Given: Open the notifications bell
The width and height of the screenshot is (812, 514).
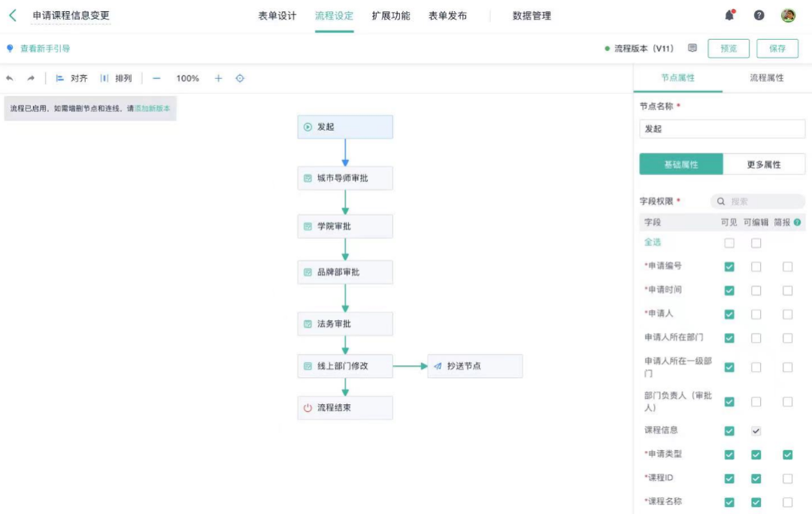Looking at the screenshot, I should [729, 15].
